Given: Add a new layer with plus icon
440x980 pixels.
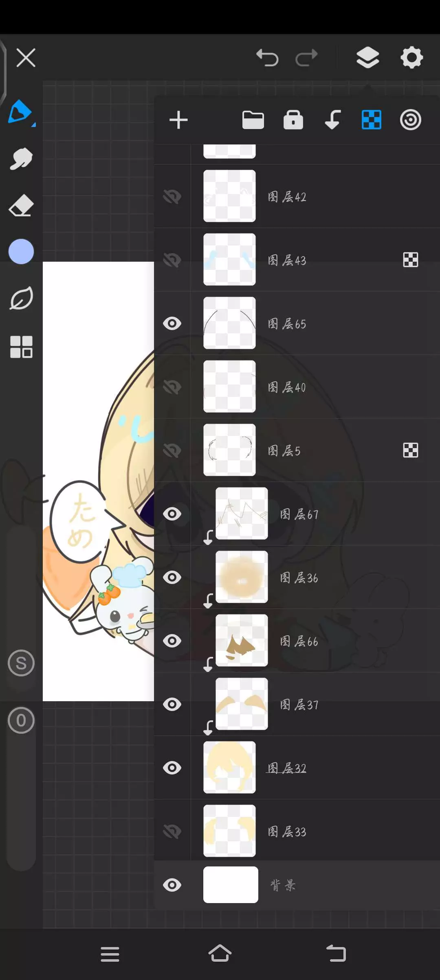Looking at the screenshot, I should click(x=178, y=120).
